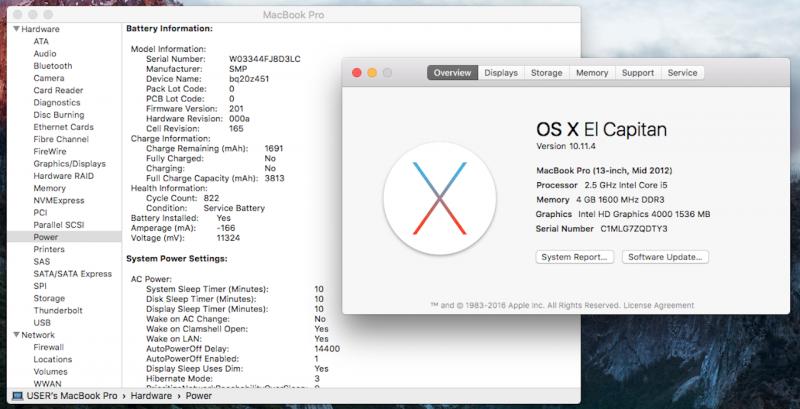This screenshot has height=409, width=800.
Task: Select Graphics/Displays in the sidebar
Action: click(69, 164)
